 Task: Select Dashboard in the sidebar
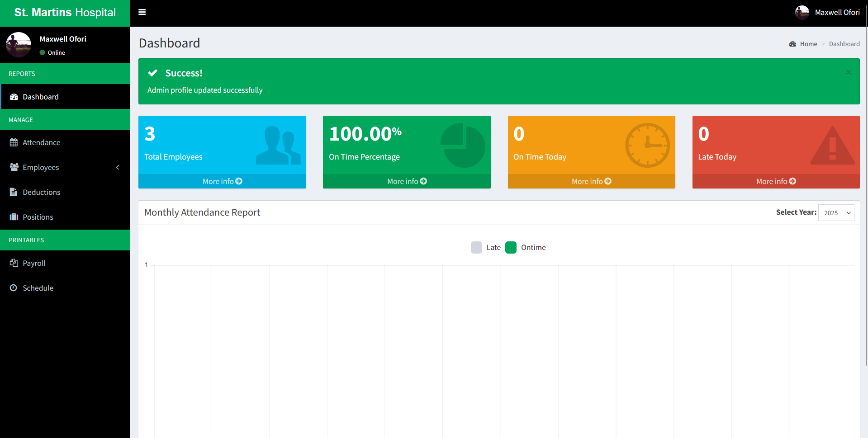pyautogui.click(x=41, y=97)
